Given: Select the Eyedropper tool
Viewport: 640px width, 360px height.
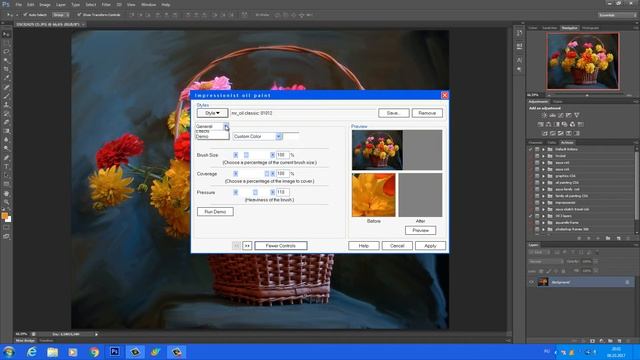Looking at the screenshot, I should pos(6,78).
